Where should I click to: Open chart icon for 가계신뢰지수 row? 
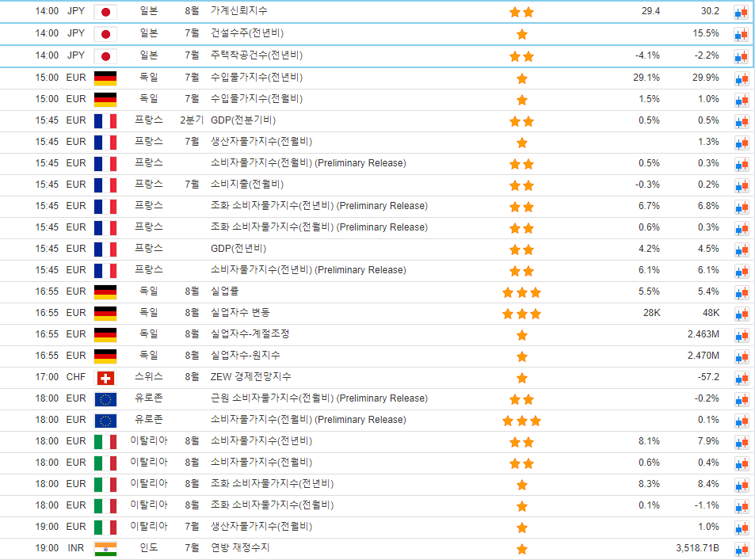(x=741, y=13)
